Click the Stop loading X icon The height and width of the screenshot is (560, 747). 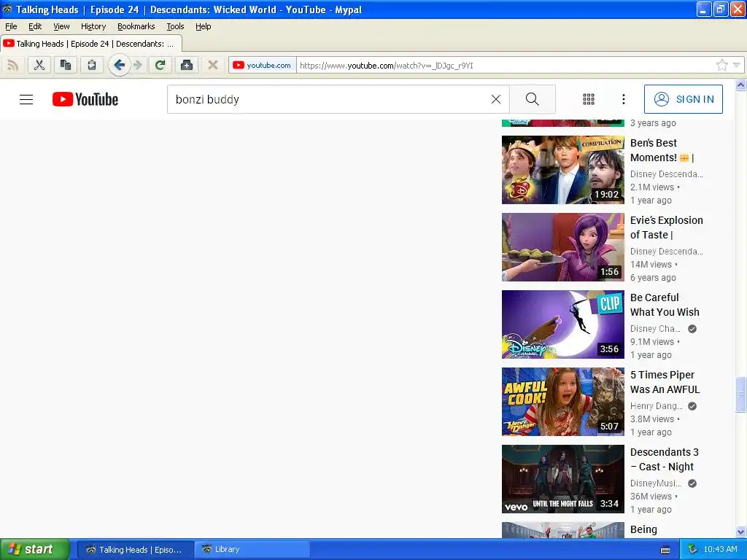(213, 65)
